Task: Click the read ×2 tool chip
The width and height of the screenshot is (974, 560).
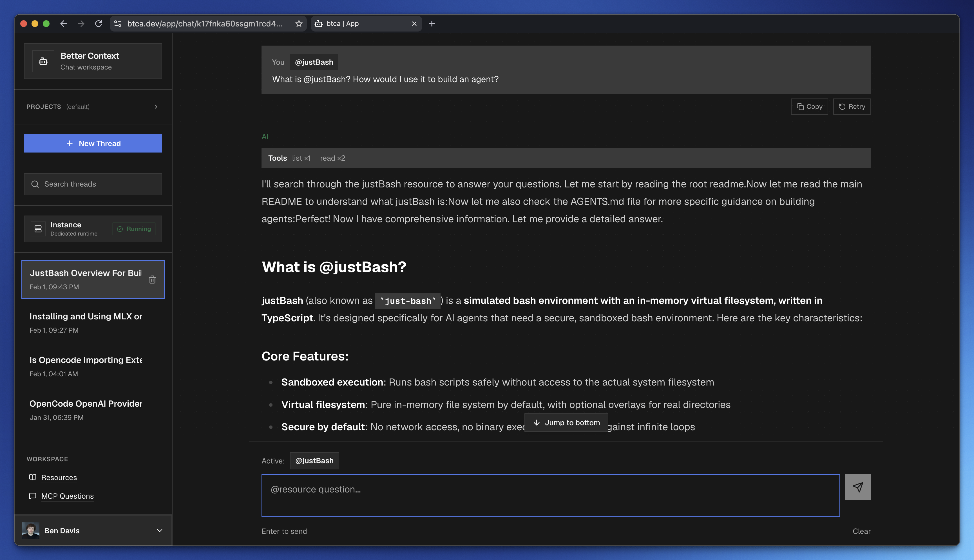Action: tap(332, 158)
